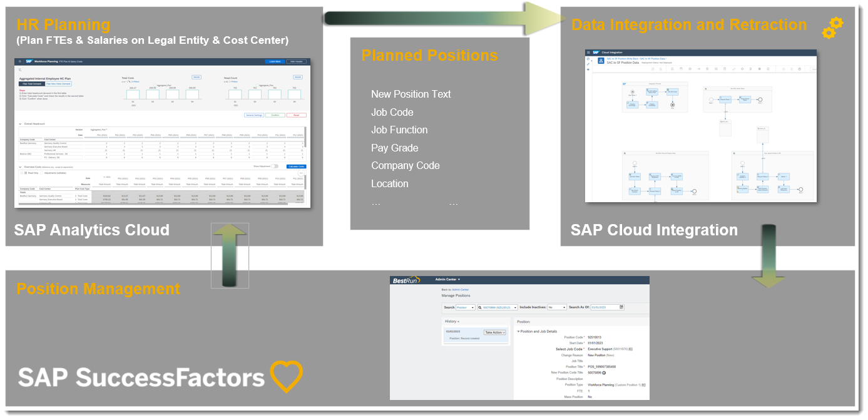Select the Get SAC Data step in the flow
This screenshot has height=420, width=868.
[673, 92]
